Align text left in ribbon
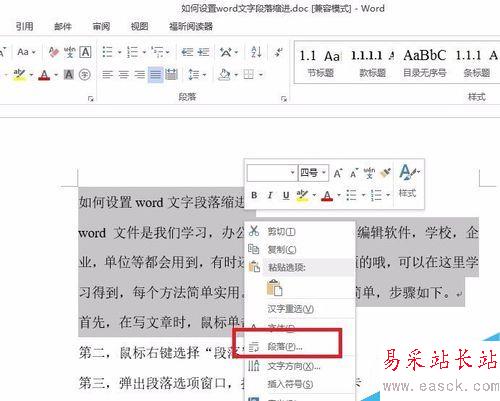This screenshot has width=500, height=401. [x=107, y=75]
